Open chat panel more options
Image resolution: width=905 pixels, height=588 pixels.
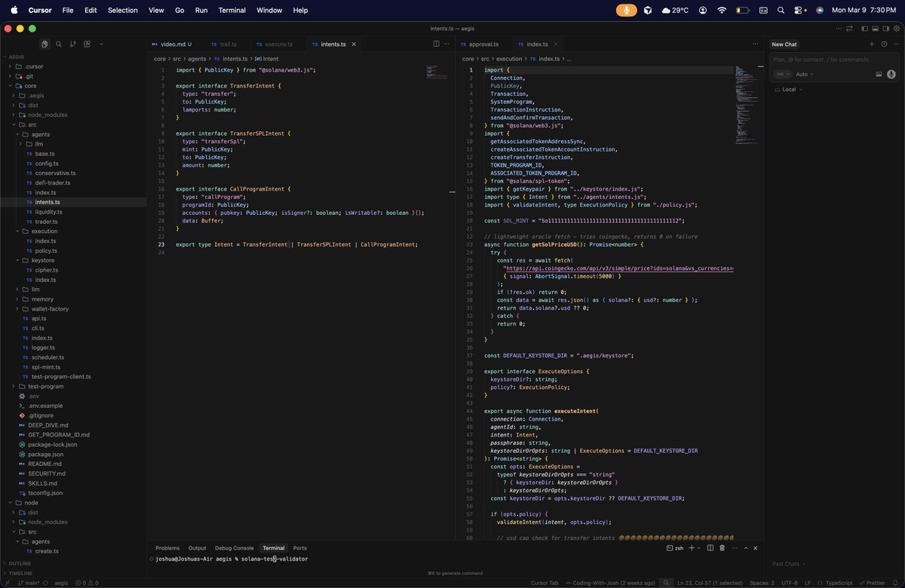pyautogui.click(x=895, y=44)
